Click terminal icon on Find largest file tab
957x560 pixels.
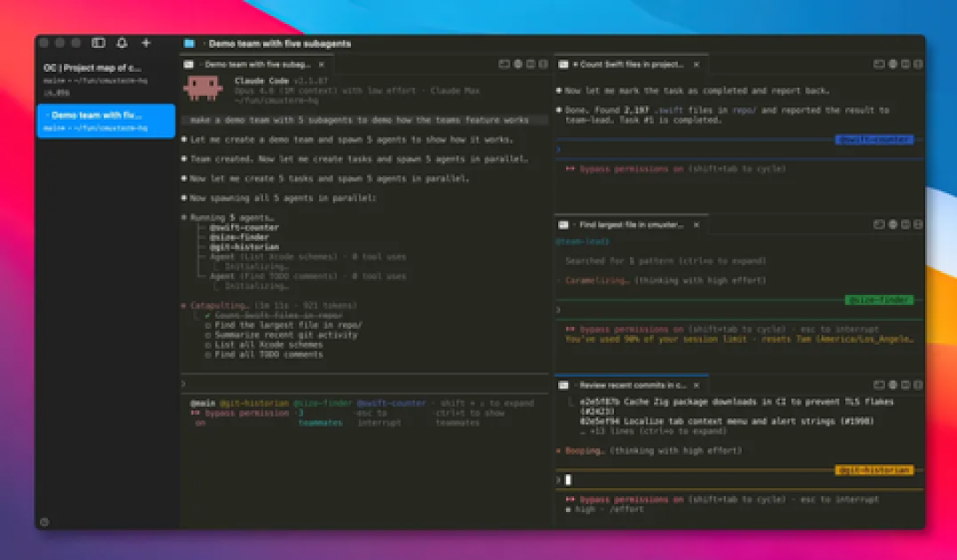pos(564,224)
